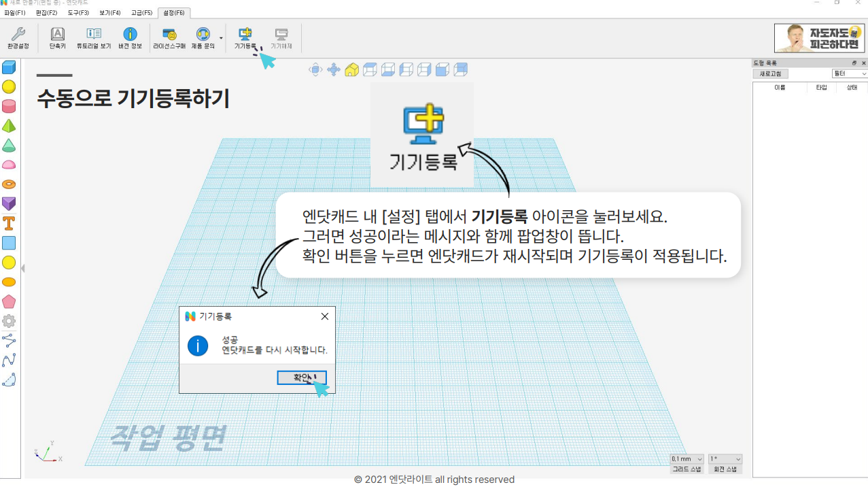Open the 1° rotation snap dropdown
Viewport: 868px width, 487px height.
pyautogui.click(x=725, y=459)
